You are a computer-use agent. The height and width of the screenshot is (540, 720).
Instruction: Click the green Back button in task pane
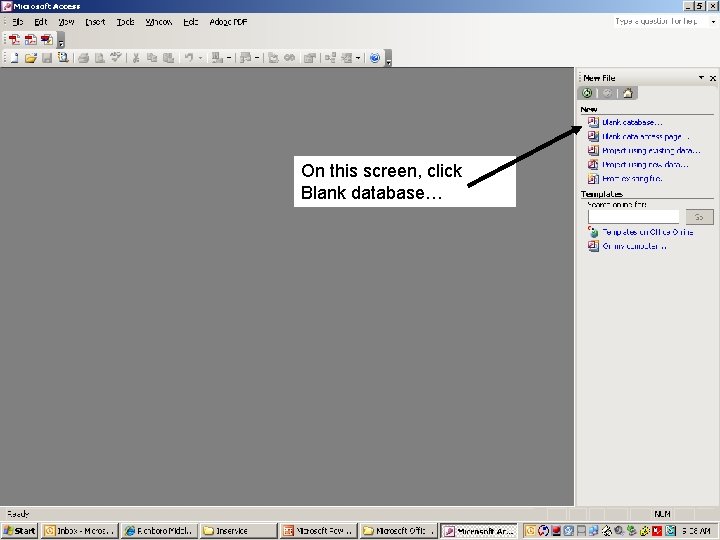click(x=587, y=93)
